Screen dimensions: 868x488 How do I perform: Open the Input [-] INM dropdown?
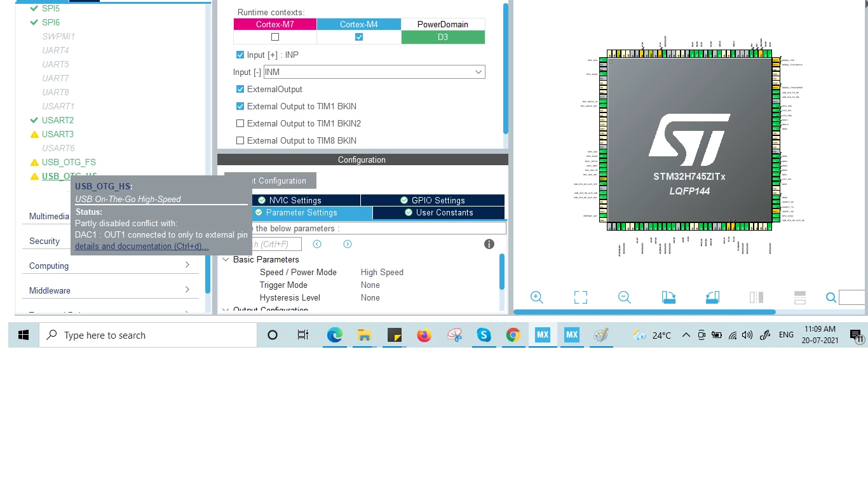[374, 72]
